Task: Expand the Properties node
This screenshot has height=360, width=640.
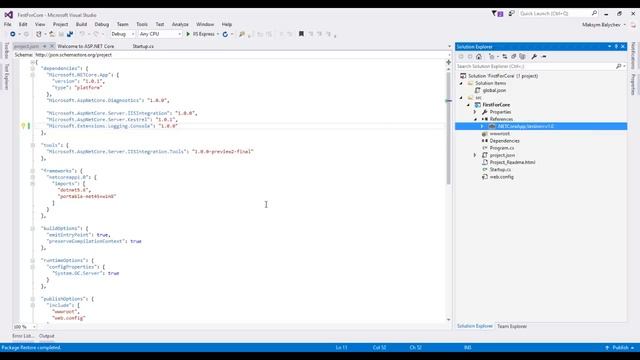Action: point(475,112)
